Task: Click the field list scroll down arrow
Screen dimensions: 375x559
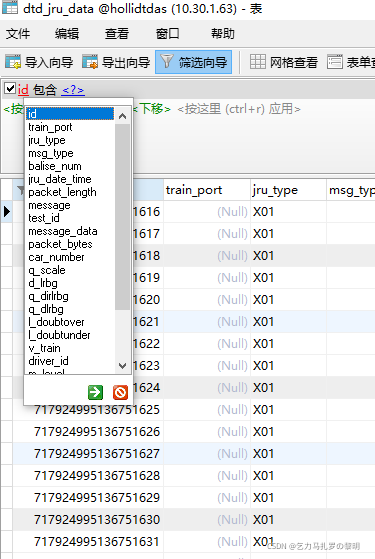Action: point(122,365)
